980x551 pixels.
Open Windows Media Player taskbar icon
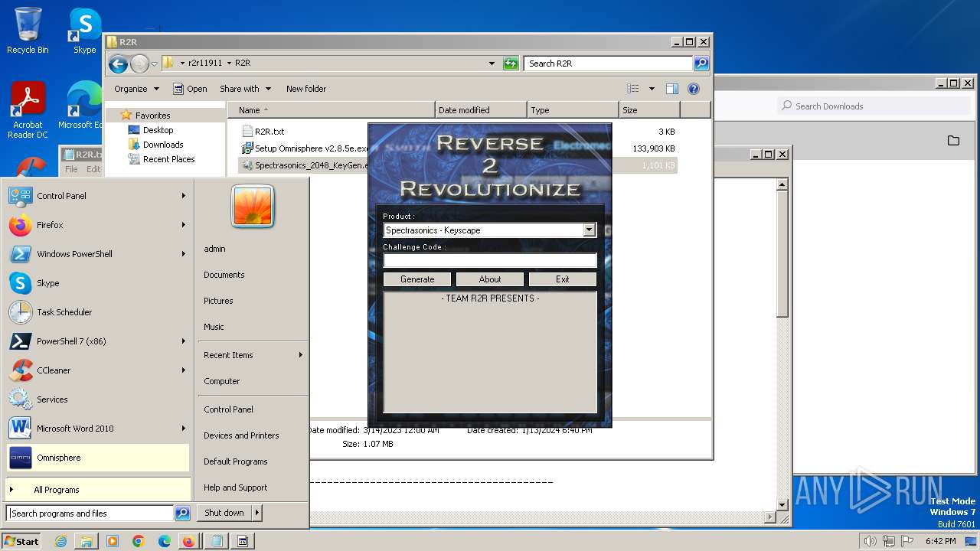tap(113, 541)
